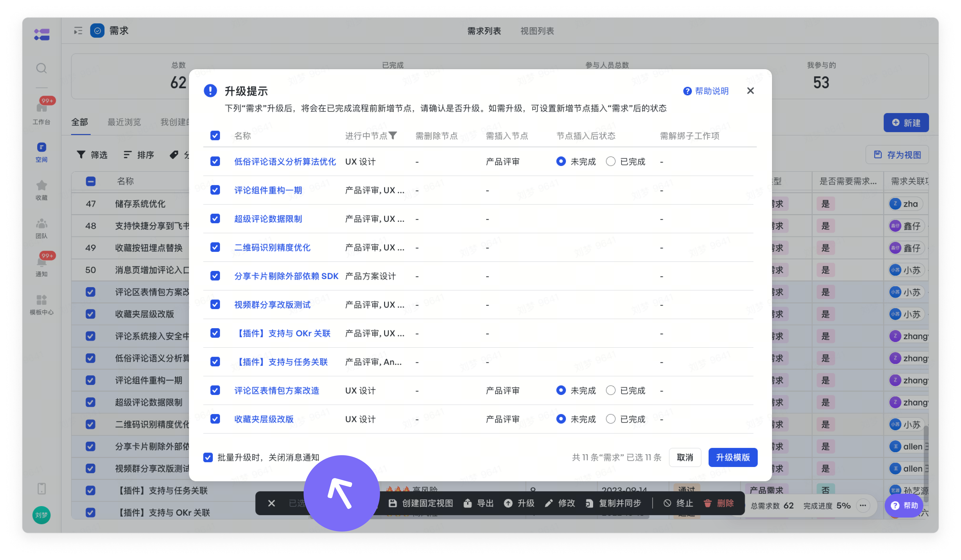Toggle 批量升级时，关闭消息通知 checkbox
Image resolution: width=961 pixels, height=560 pixels.
tap(208, 457)
